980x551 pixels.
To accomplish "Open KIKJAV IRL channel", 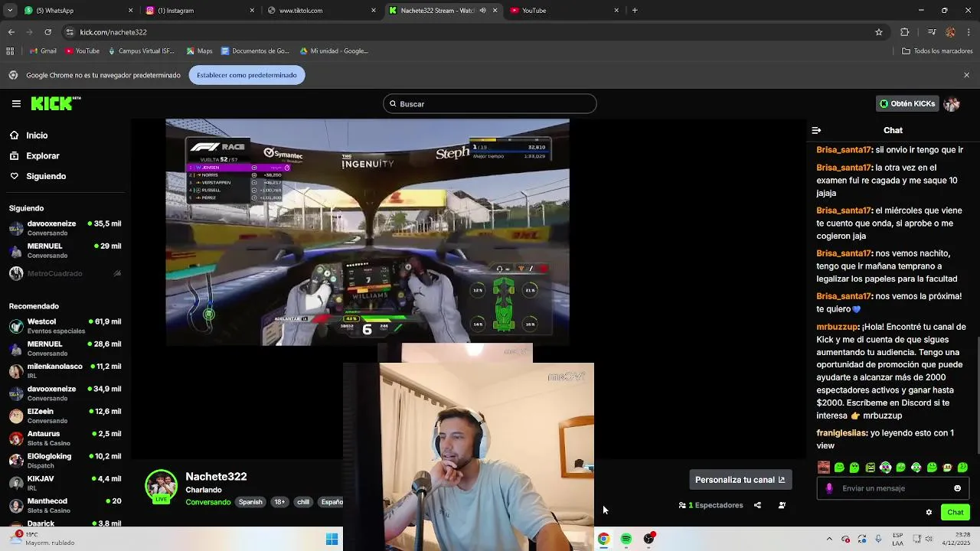I will [x=65, y=483].
